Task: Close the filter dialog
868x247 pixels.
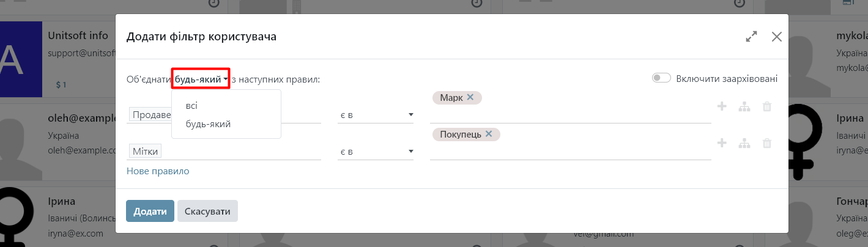Action: click(x=777, y=37)
